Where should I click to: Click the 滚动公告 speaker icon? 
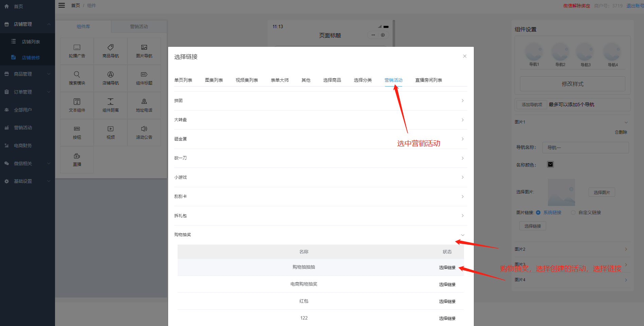pyautogui.click(x=144, y=129)
